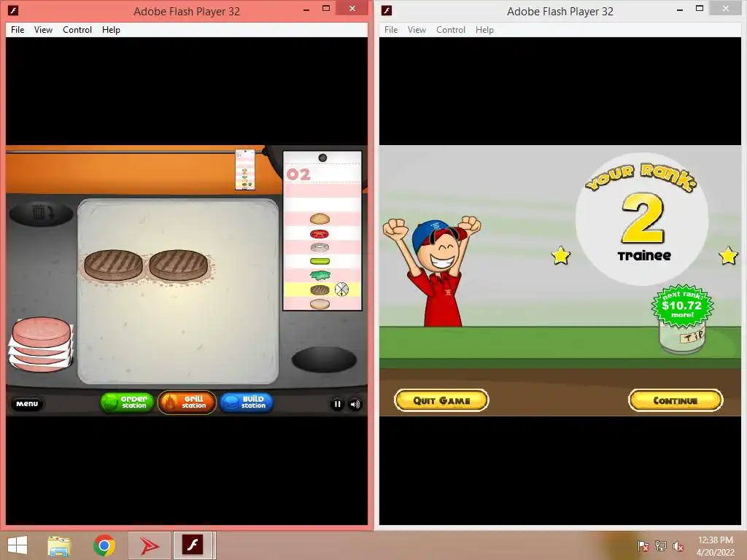Image resolution: width=747 pixels, height=560 pixels.
Task: Click the pickle on order ticket
Action: click(320, 261)
